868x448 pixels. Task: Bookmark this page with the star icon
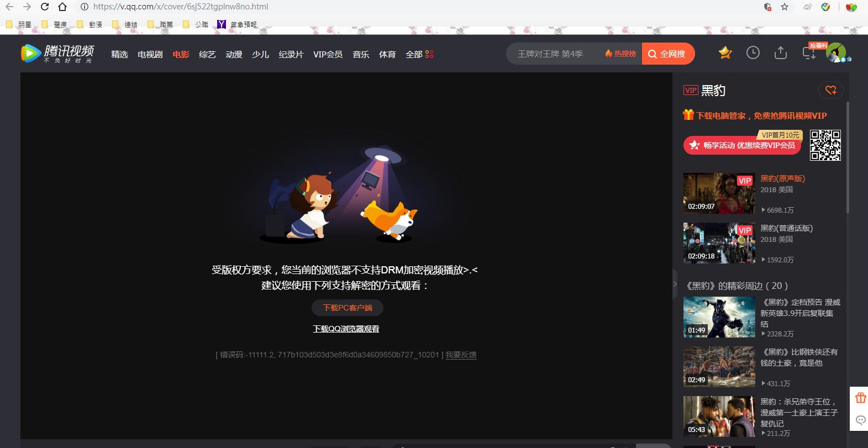tap(785, 7)
